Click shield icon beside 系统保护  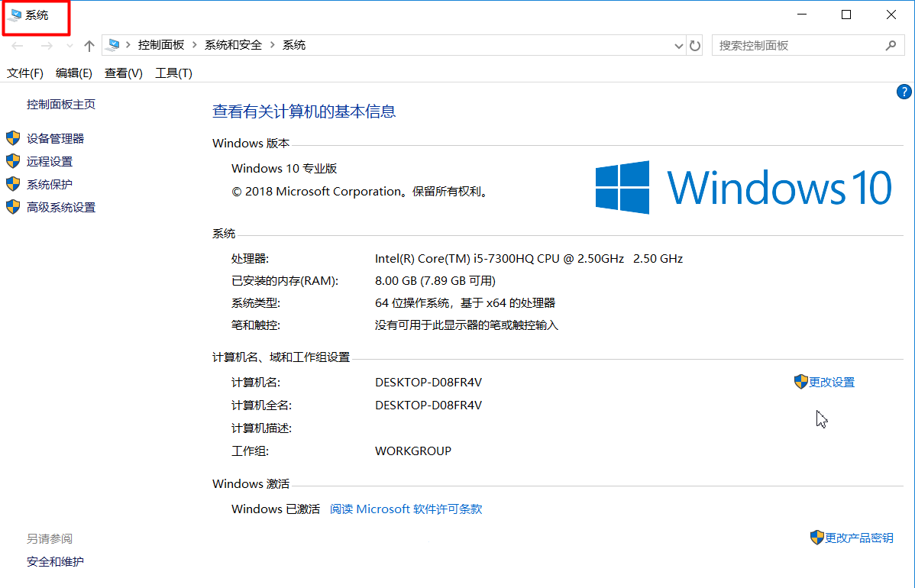click(13, 184)
